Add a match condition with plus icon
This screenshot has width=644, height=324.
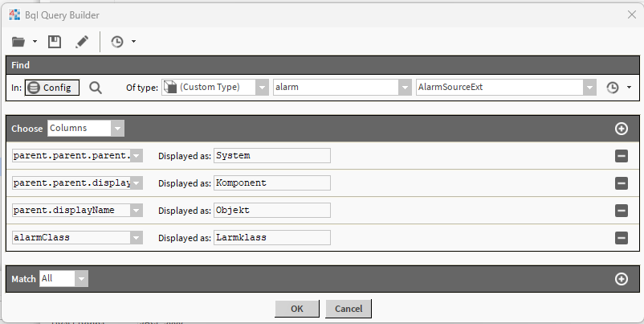coord(621,279)
